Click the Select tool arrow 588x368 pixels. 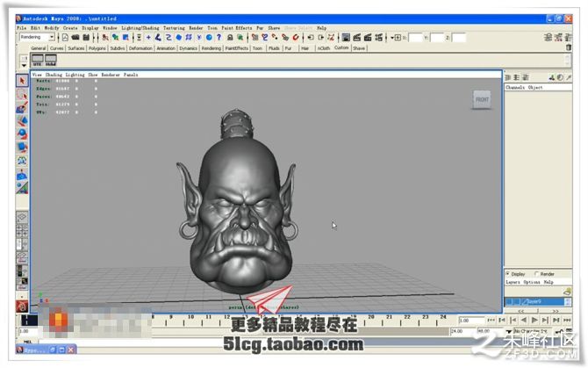click(22, 81)
